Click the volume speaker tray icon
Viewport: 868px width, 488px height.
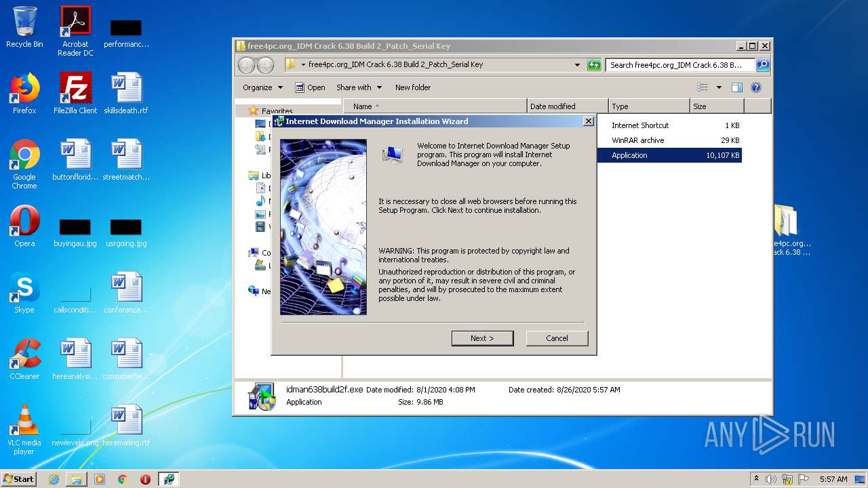(771, 479)
